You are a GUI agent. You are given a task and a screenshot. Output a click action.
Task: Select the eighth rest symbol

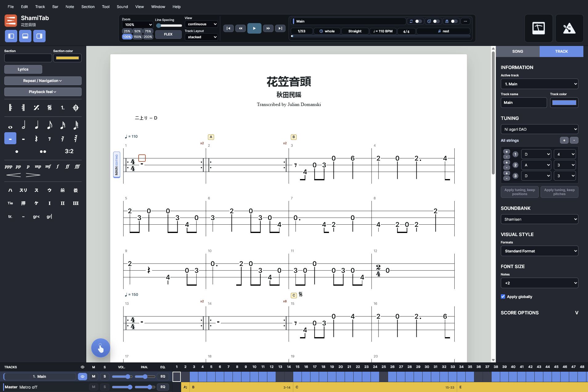(x=50, y=139)
